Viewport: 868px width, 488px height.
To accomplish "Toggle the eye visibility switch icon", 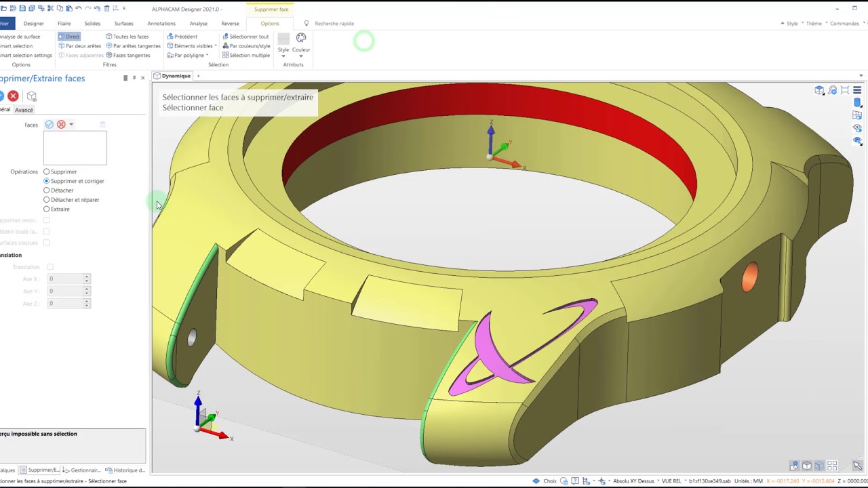I will pos(857,129).
